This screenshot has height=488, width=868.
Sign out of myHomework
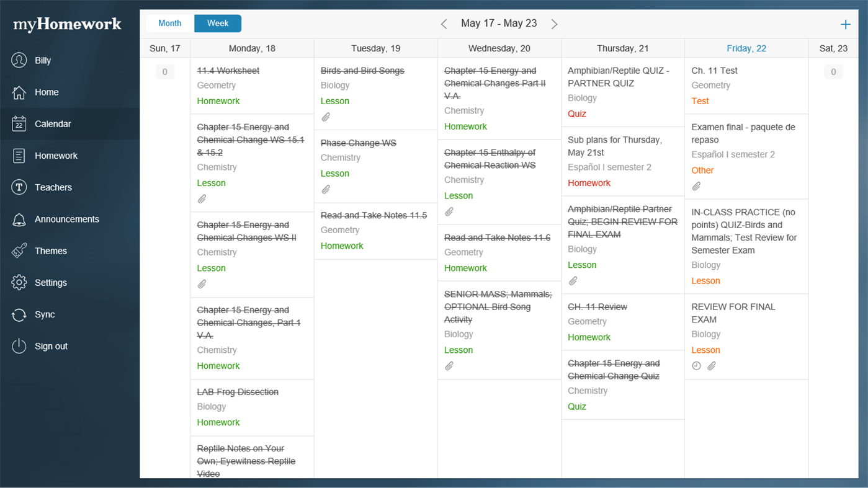(50, 346)
